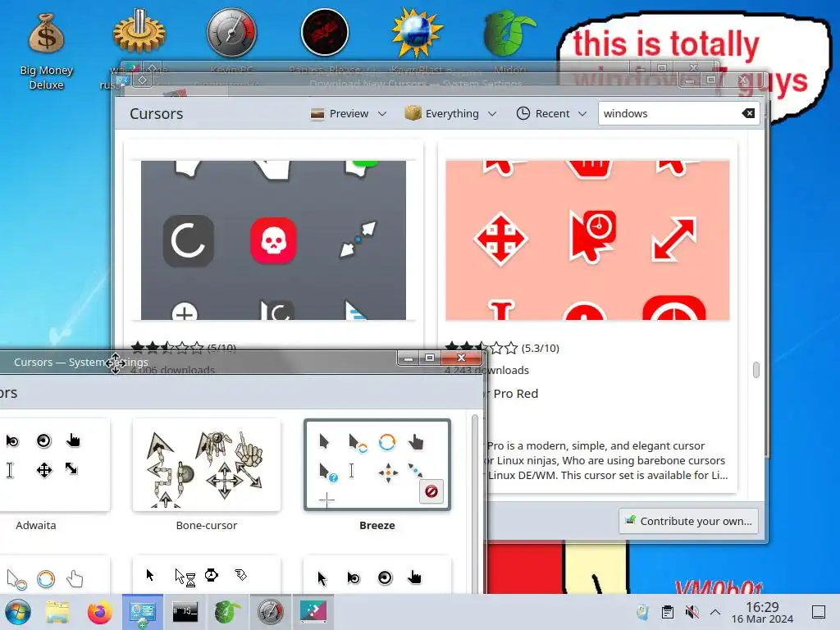Select the black cursor theme below Breeze
Image resolution: width=840 pixels, height=630 pixels.
[x=377, y=576]
